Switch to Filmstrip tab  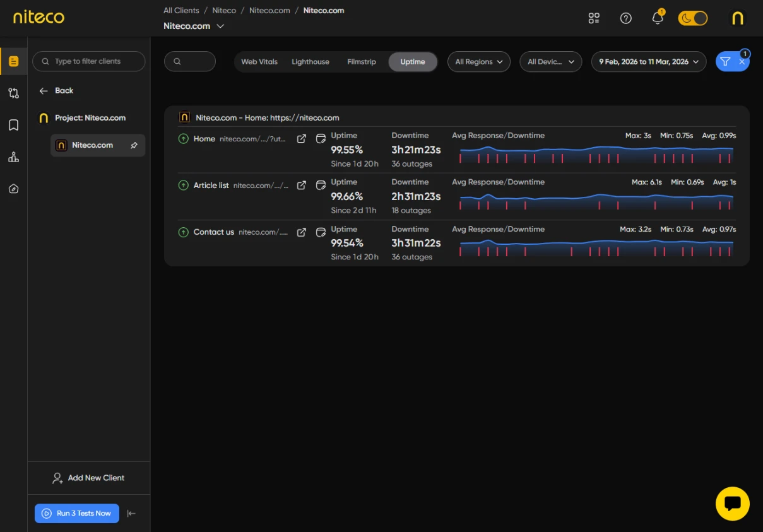coord(362,62)
